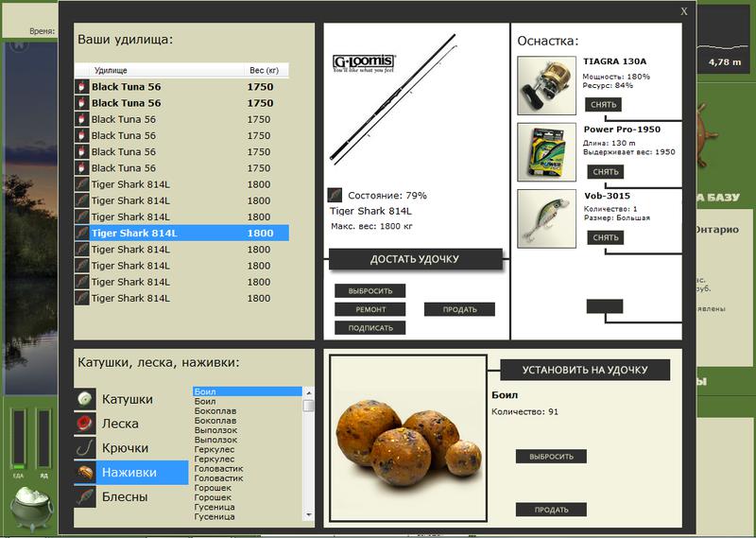Click the large boilies bait image
The height and width of the screenshot is (538, 756).
pyautogui.click(x=408, y=438)
